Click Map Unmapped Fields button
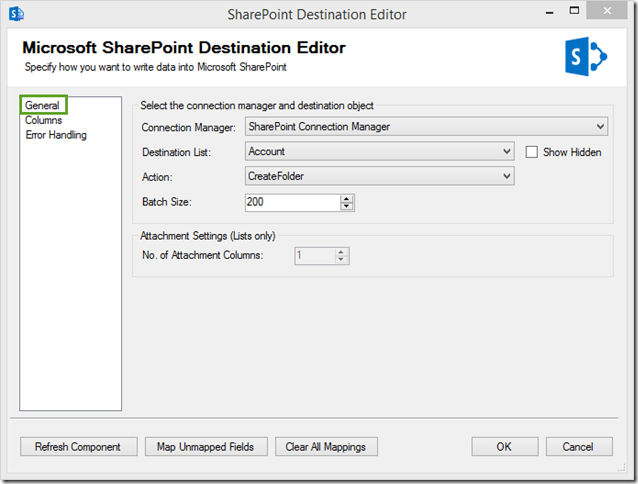Viewport: 638px width, 484px height. (206, 447)
